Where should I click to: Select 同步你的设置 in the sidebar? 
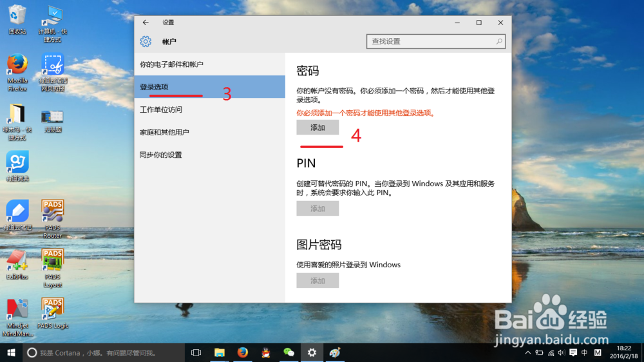coord(209,155)
